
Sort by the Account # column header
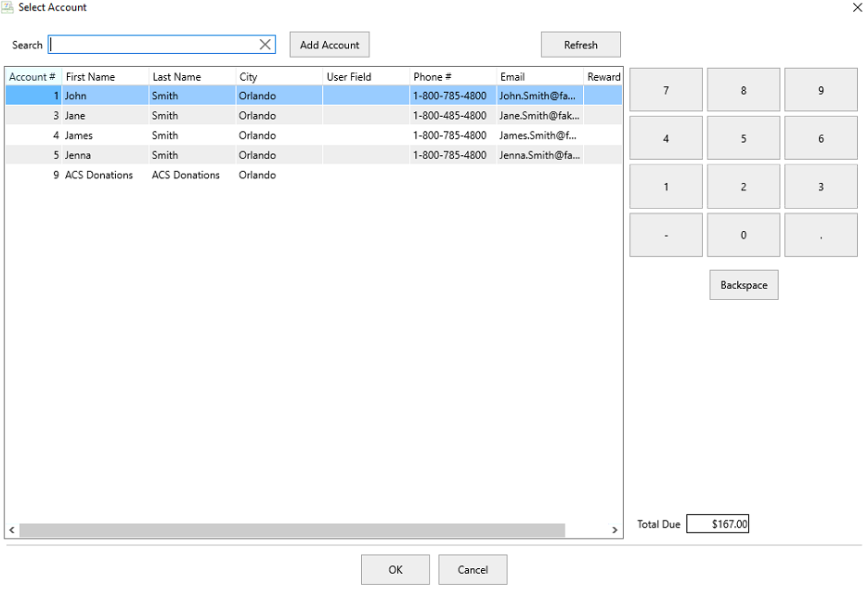(x=33, y=77)
